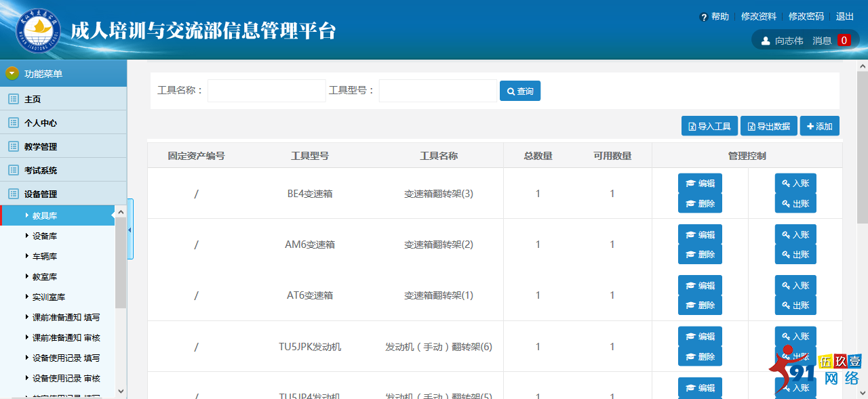Viewport: 868px width, 399px height.
Task: Click the help question mark icon
Action: (704, 17)
